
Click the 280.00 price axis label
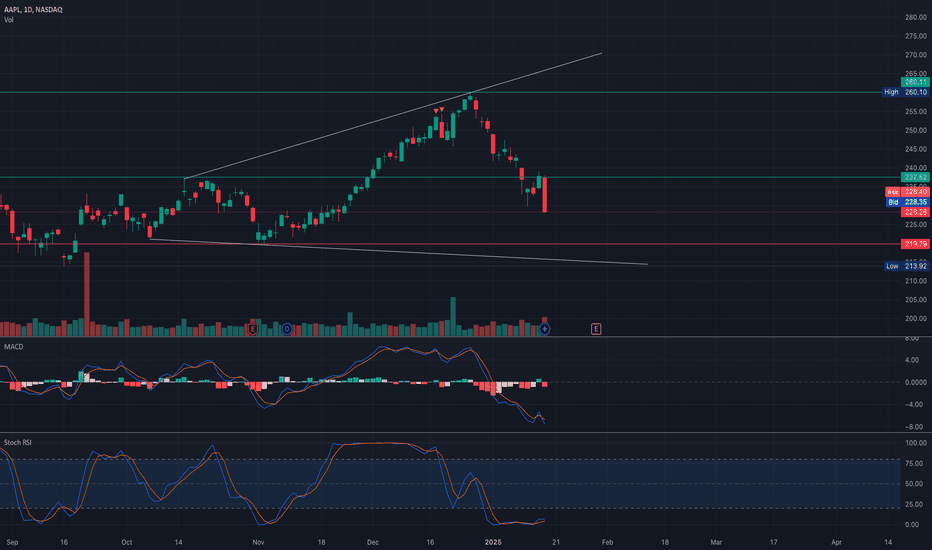916,17
